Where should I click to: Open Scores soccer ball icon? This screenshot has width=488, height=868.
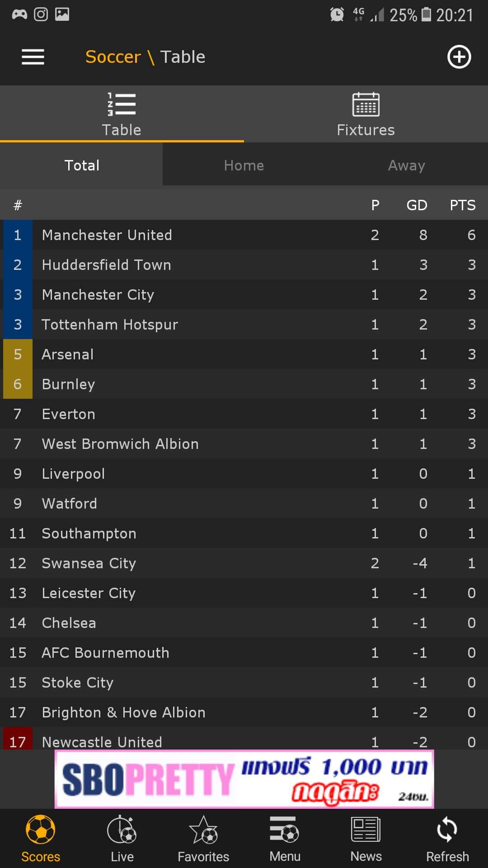(x=41, y=830)
